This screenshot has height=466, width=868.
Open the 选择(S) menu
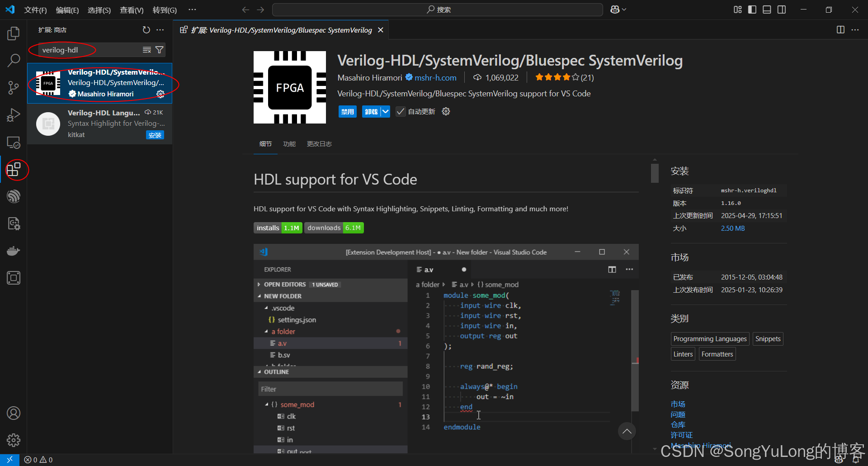pos(99,10)
